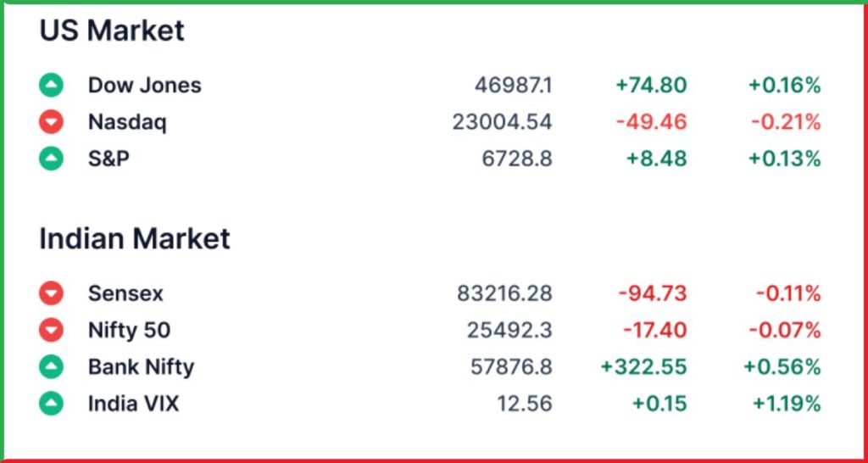Open the Nasdaq index name
Viewport: 868px width, 463px height.
[127, 122]
